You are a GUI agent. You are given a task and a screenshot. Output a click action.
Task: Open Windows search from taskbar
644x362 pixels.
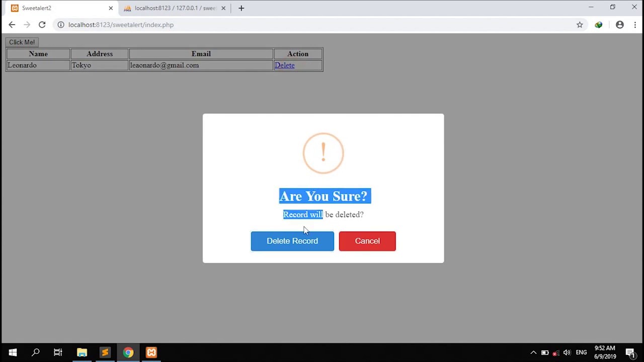(35, 352)
